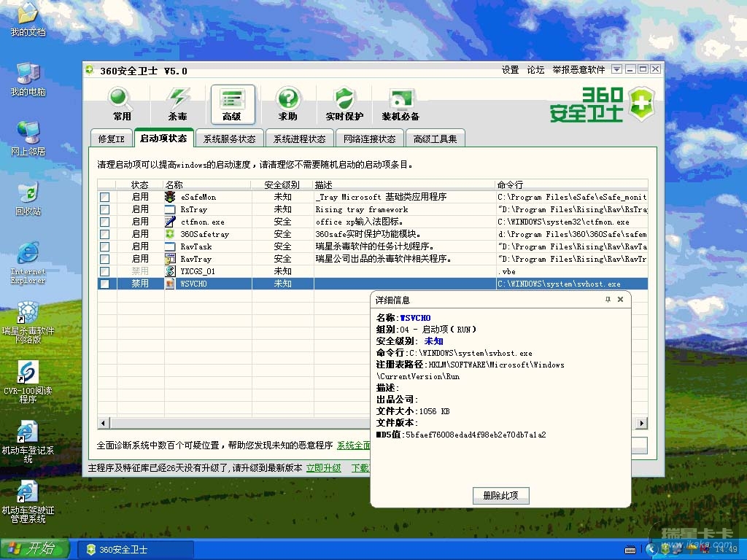The width and height of the screenshot is (747, 560).
Task: Open the 论坛 forum link
Action: (535, 70)
